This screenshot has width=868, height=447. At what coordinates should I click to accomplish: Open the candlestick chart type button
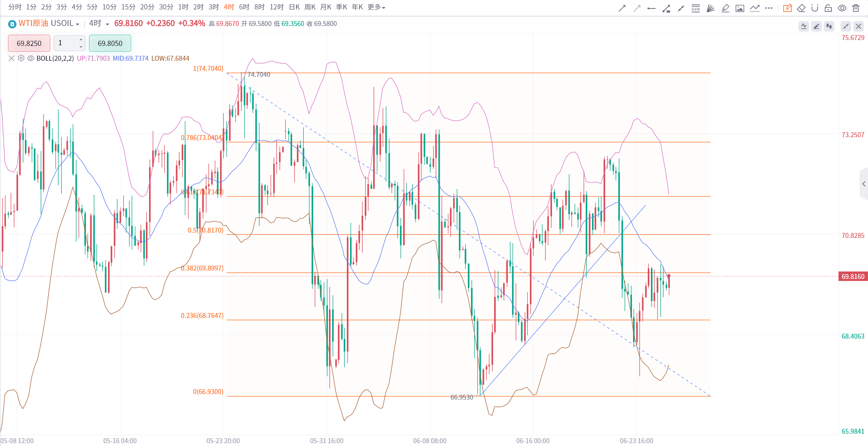(829, 26)
